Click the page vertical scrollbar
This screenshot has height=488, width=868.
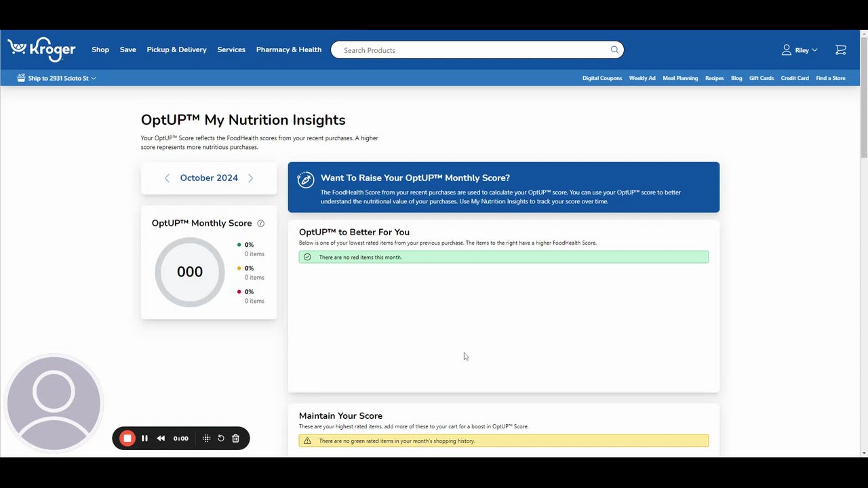tap(863, 98)
